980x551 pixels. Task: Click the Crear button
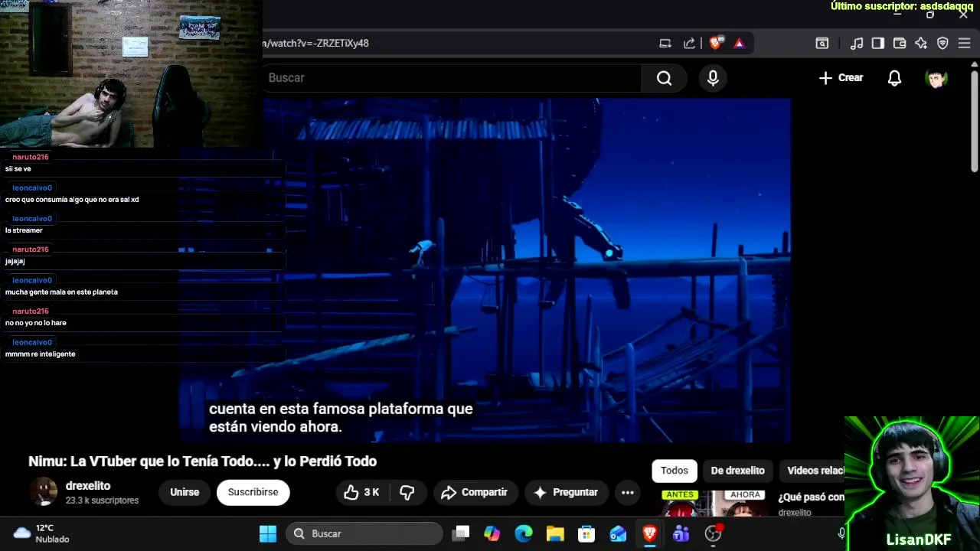tap(841, 78)
